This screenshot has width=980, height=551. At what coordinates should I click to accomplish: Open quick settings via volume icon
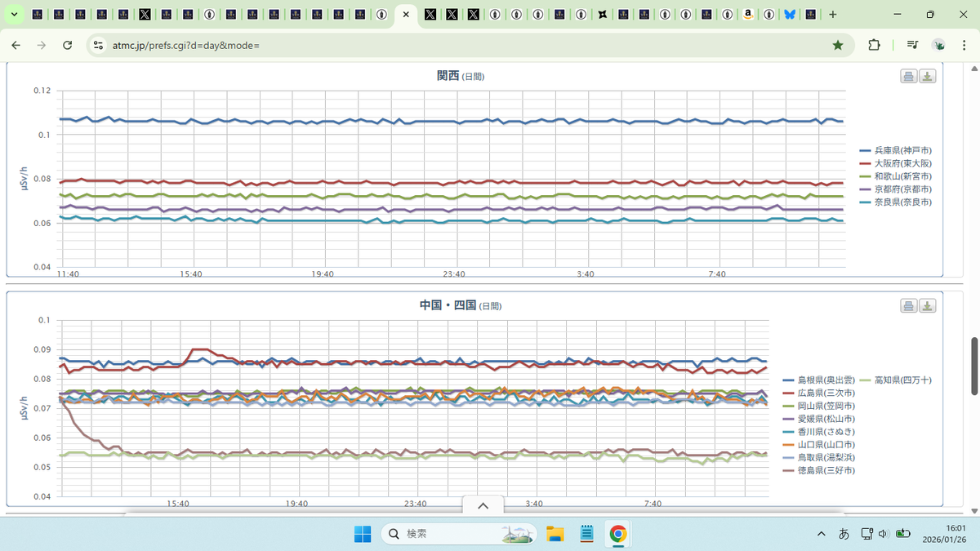click(884, 534)
